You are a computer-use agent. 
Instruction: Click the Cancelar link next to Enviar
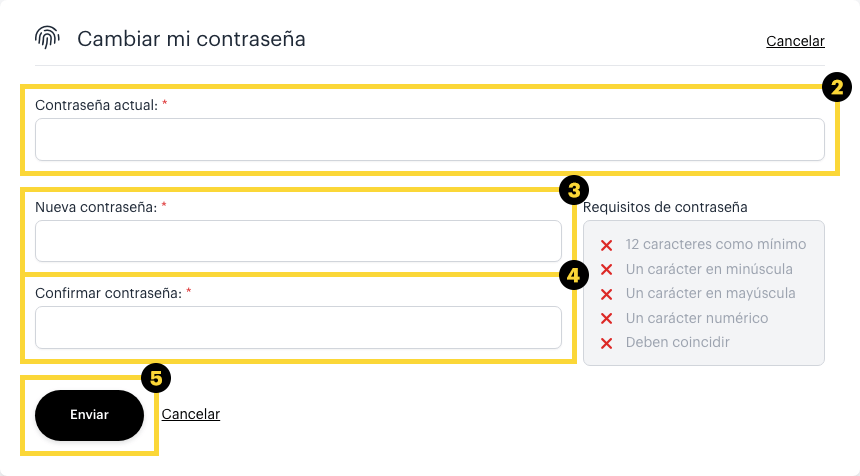pyautogui.click(x=190, y=414)
